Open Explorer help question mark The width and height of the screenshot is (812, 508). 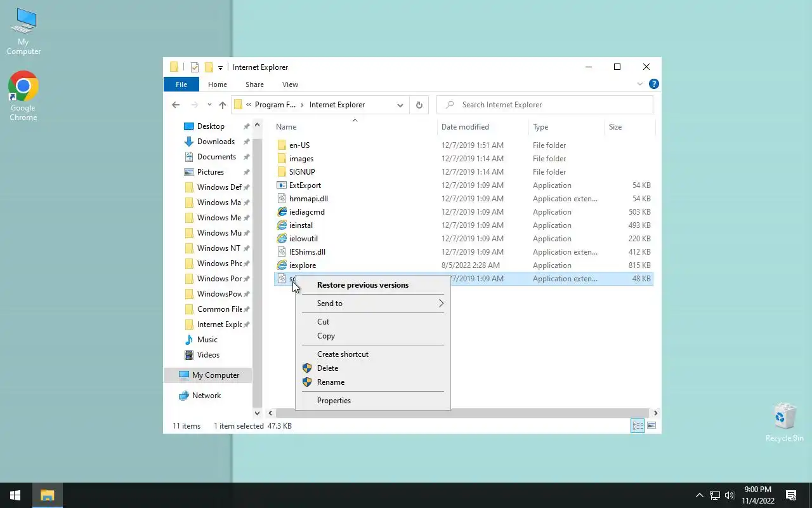coord(654,84)
